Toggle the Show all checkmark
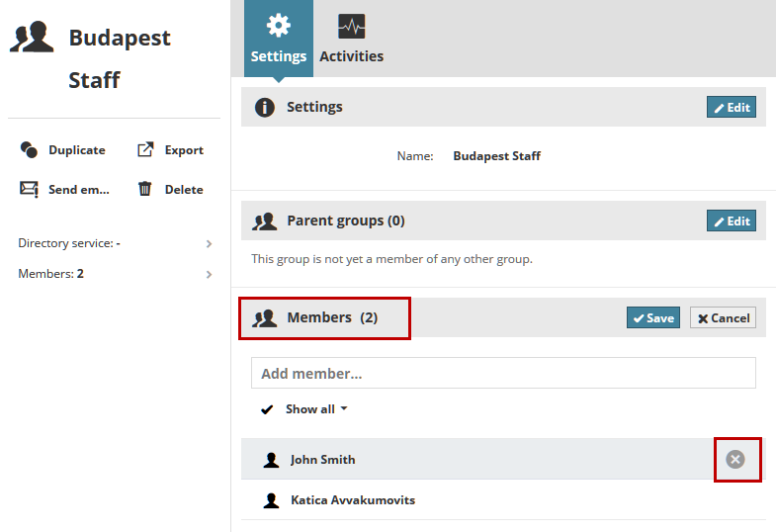The image size is (776, 532). (x=267, y=409)
